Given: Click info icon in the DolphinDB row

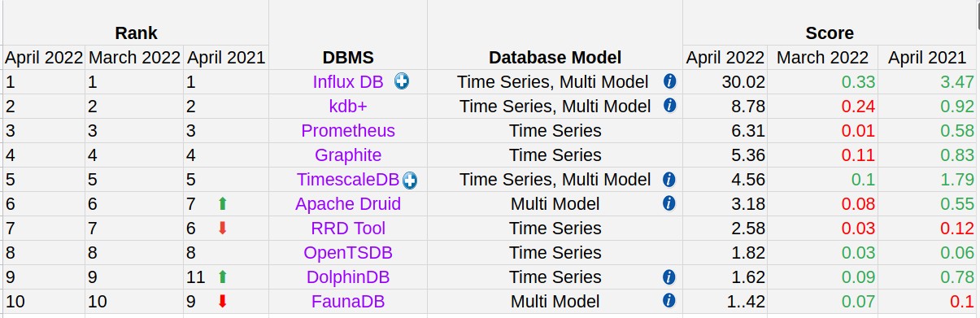Looking at the screenshot, I should pos(669,277).
